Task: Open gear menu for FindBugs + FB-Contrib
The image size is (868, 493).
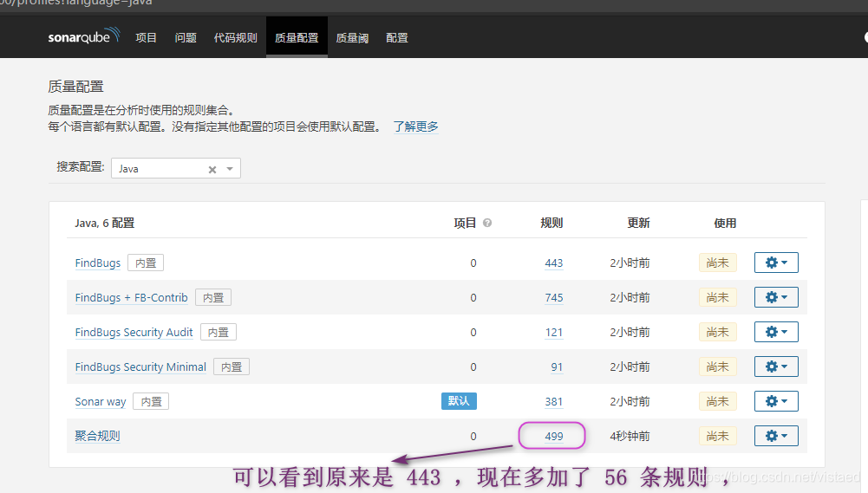Action: pyautogui.click(x=776, y=297)
